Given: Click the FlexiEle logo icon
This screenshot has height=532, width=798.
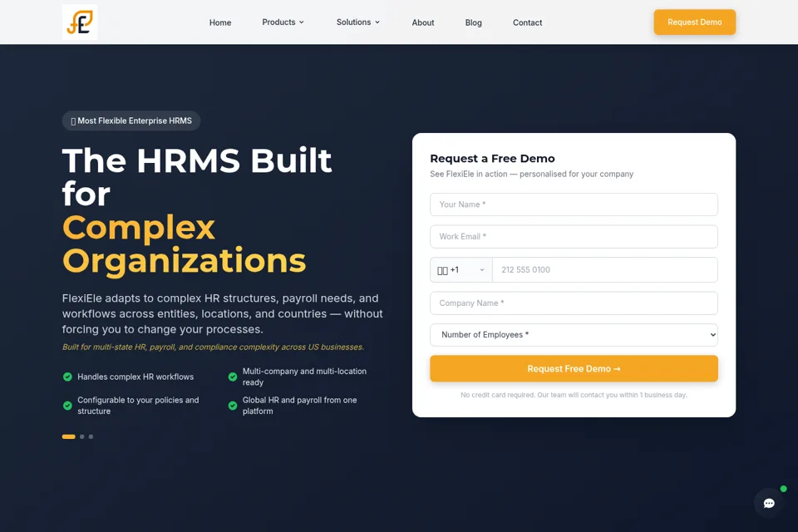Looking at the screenshot, I should [80, 22].
